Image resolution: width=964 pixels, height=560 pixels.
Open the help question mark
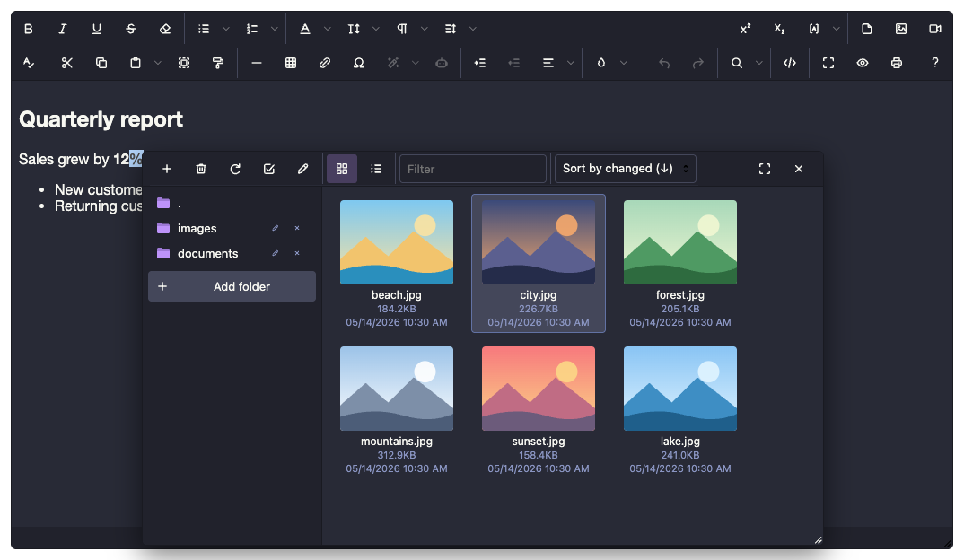[935, 63]
